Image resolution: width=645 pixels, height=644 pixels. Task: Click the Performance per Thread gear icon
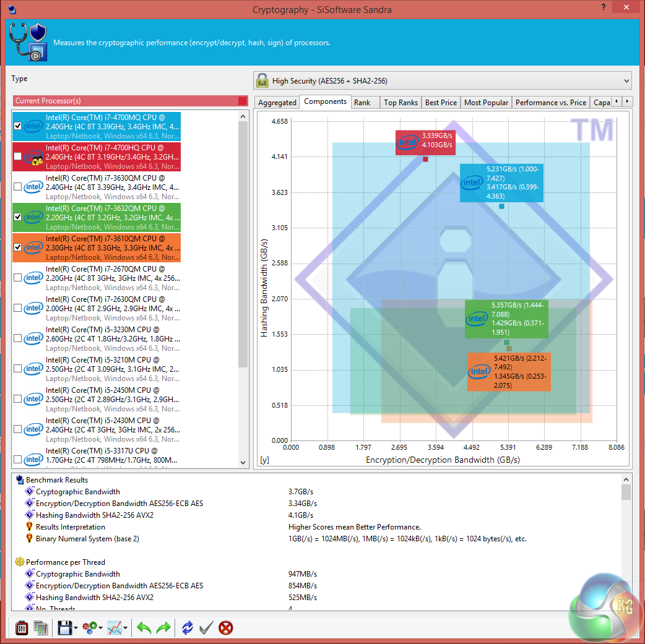click(19, 562)
